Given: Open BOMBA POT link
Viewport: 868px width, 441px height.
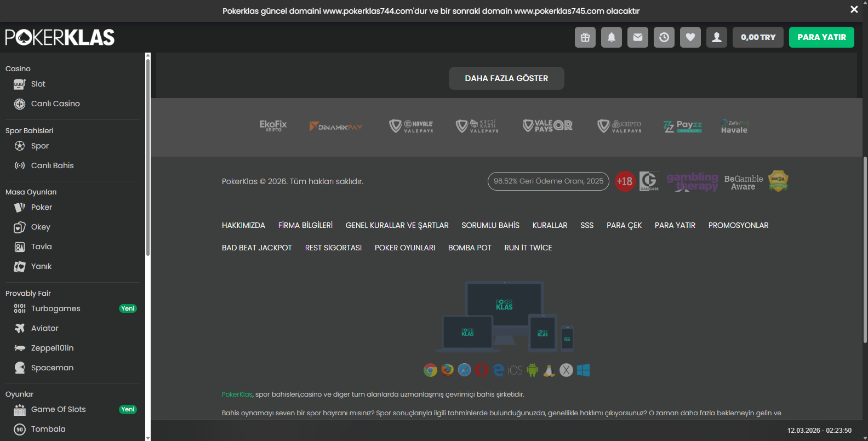Looking at the screenshot, I should tap(470, 248).
